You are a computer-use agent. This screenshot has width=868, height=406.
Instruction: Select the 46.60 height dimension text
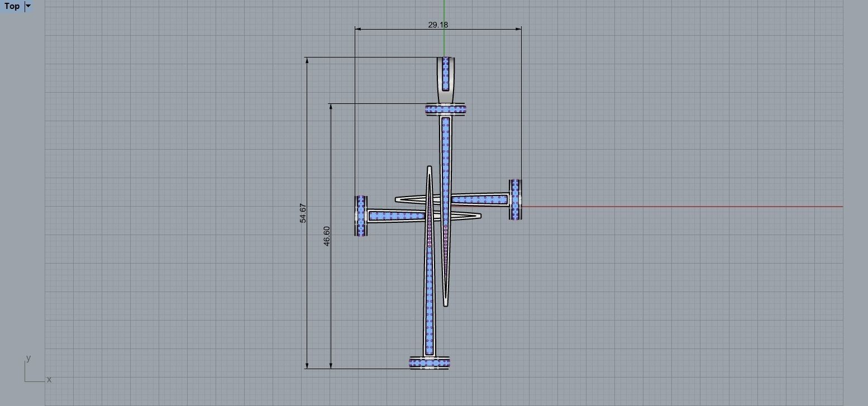(327, 236)
